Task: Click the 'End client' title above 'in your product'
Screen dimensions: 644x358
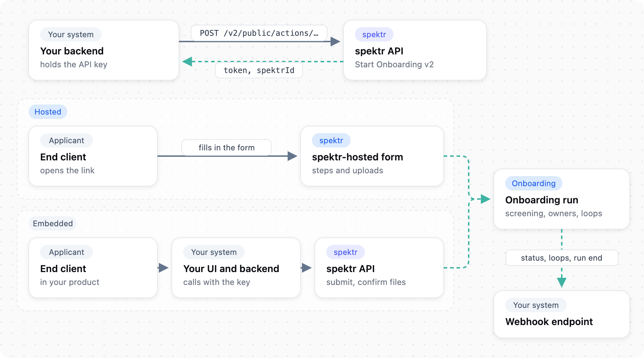Action: 63,268
